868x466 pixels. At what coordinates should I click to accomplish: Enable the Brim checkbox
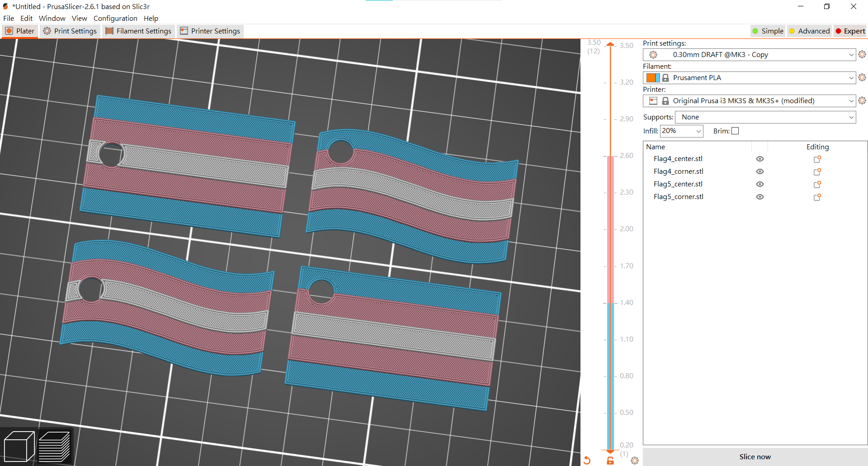click(736, 131)
